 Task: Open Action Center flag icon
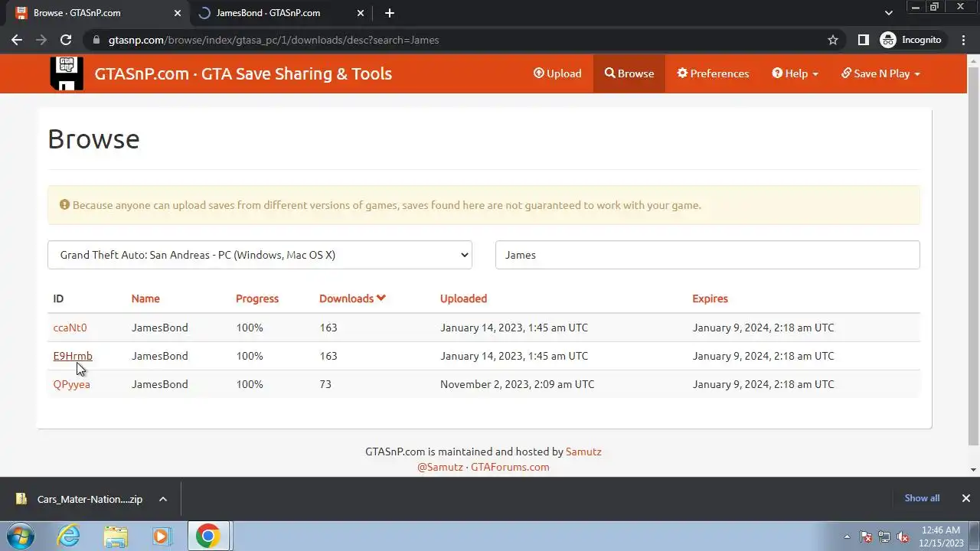tap(866, 536)
